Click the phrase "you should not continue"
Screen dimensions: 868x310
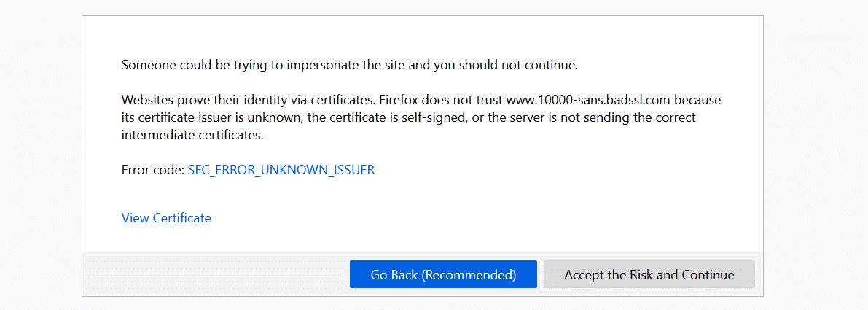pos(504,65)
